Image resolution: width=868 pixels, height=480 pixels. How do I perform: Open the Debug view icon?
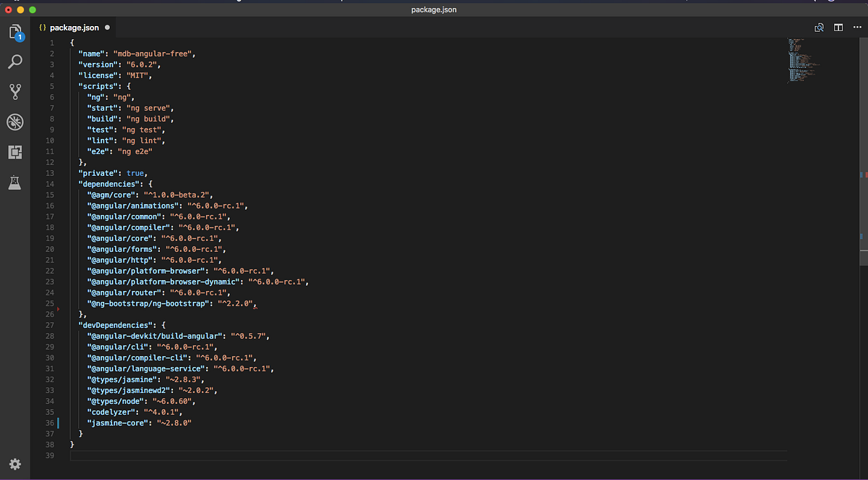tap(15, 122)
